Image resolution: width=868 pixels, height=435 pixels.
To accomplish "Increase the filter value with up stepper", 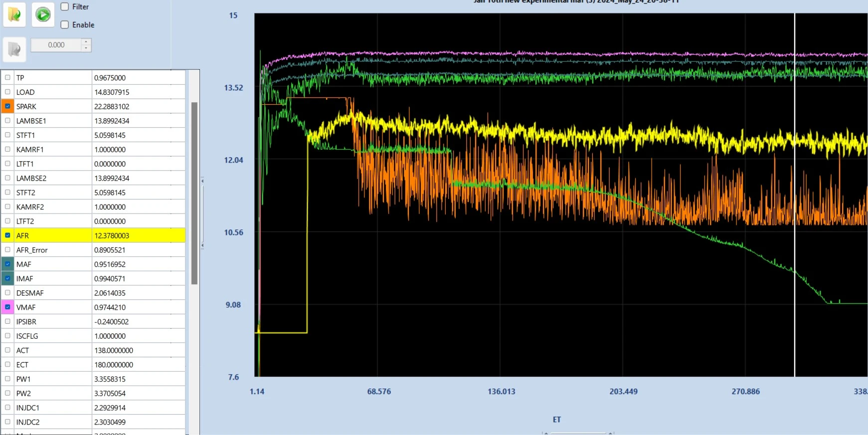I will (86, 42).
